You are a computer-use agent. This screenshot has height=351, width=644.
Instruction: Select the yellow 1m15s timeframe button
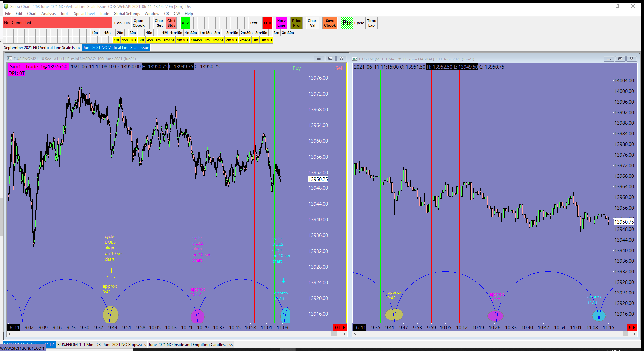point(169,40)
